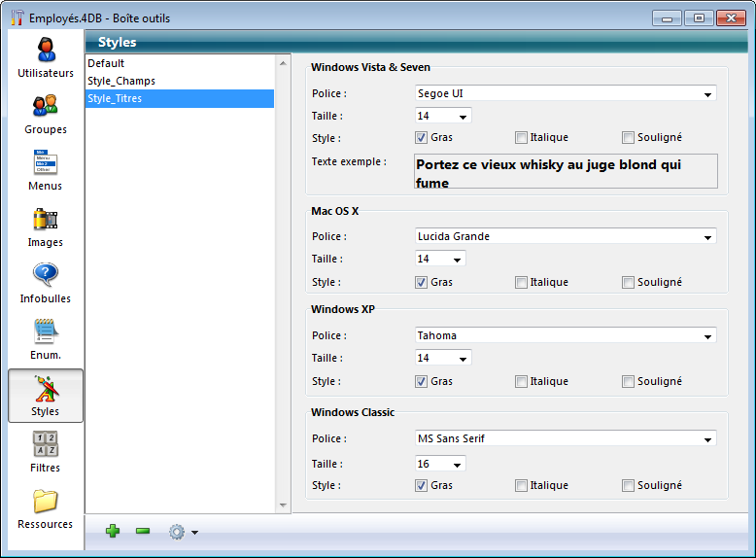Open the Filtres sidebar icon
756x558 pixels.
tap(46, 444)
